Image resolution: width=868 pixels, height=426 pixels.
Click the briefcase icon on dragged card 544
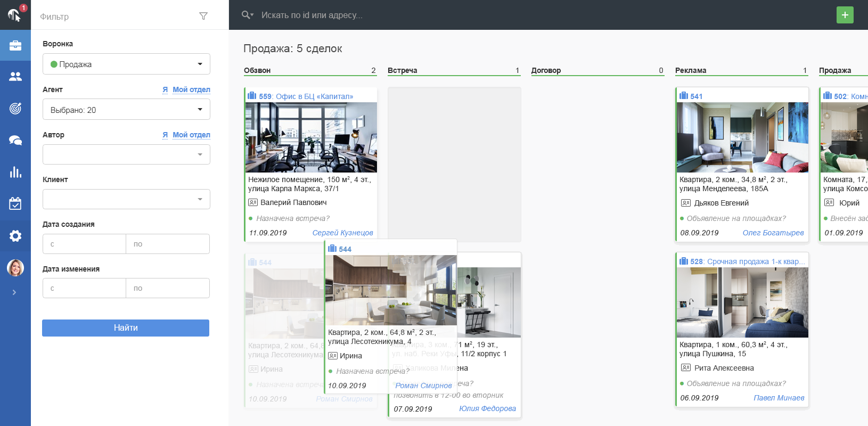pos(332,249)
